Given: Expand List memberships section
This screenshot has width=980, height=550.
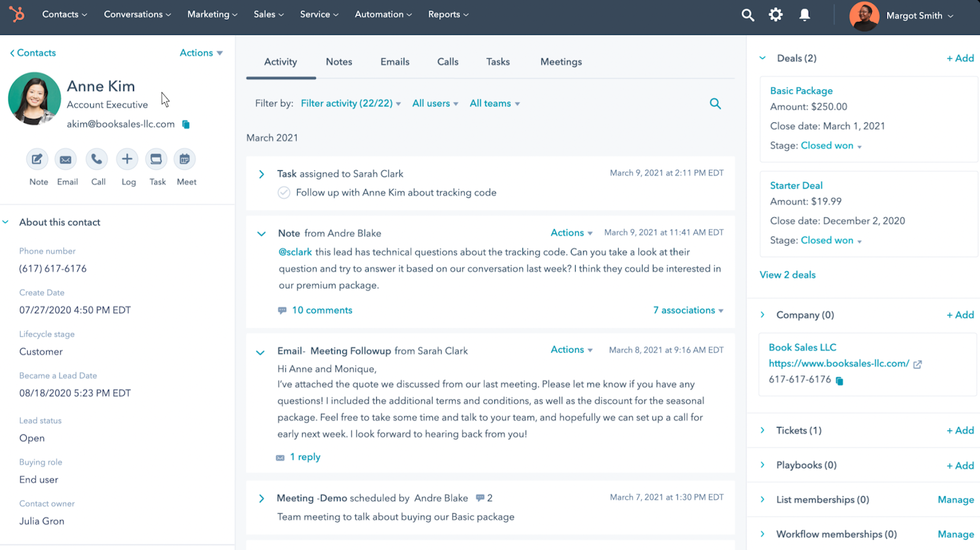Looking at the screenshot, I should [x=763, y=500].
